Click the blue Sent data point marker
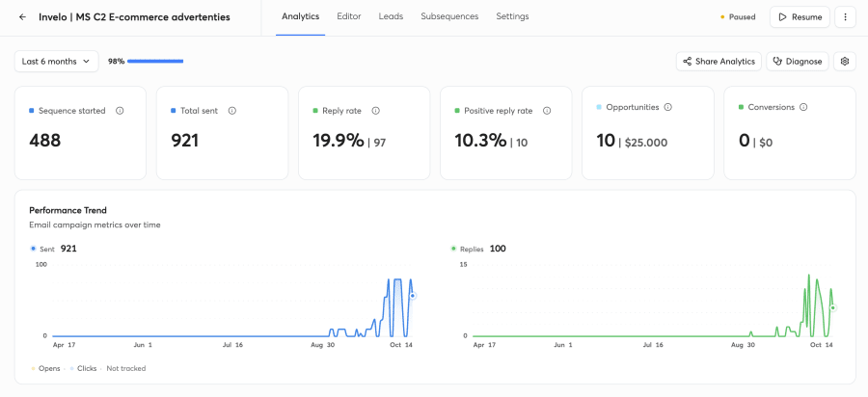The image size is (868, 397). point(413,297)
